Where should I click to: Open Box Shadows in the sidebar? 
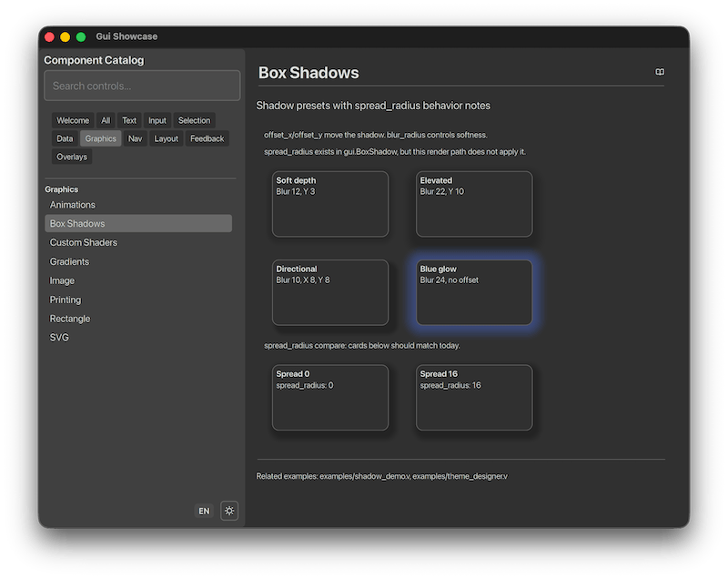[138, 223]
